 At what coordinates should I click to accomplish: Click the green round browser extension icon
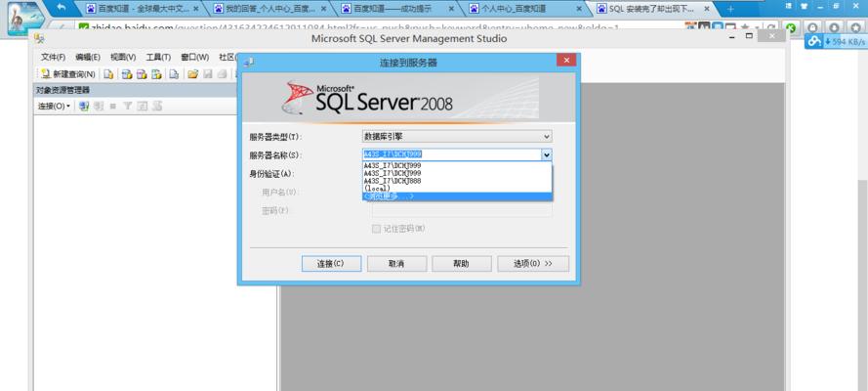coord(791,27)
